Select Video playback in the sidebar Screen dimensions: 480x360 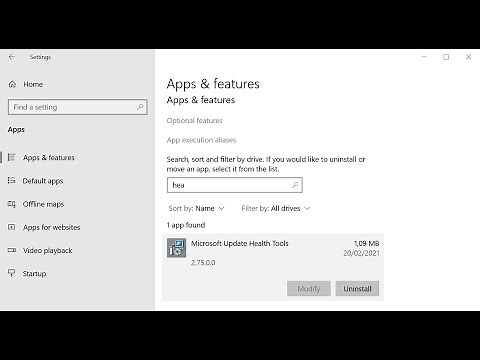(48, 250)
